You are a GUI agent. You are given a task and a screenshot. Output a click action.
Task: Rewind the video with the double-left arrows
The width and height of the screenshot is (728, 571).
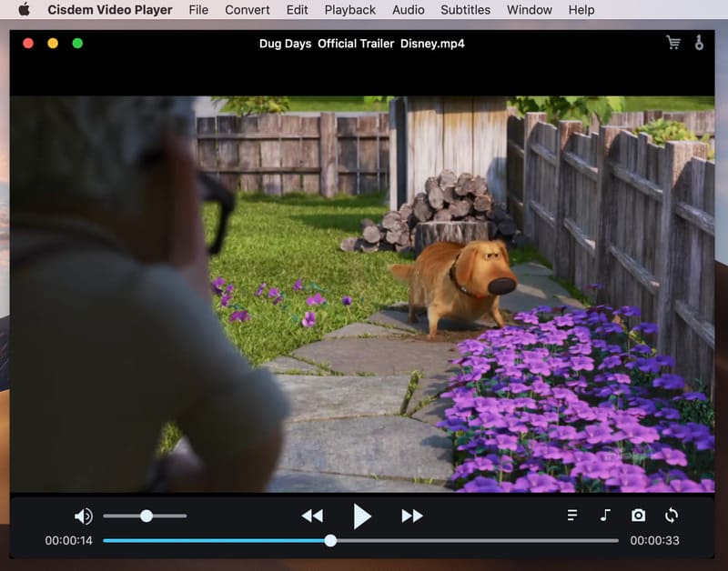click(x=312, y=516)
